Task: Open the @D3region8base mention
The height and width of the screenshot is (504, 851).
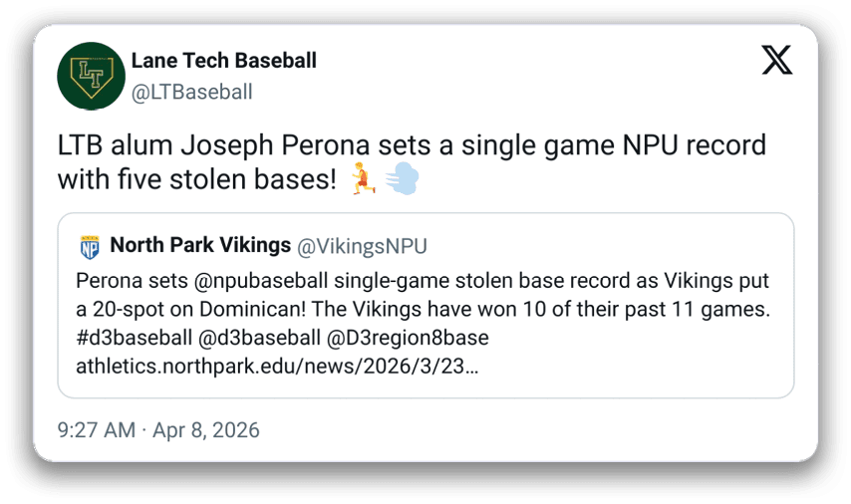Action: (406, 337)
